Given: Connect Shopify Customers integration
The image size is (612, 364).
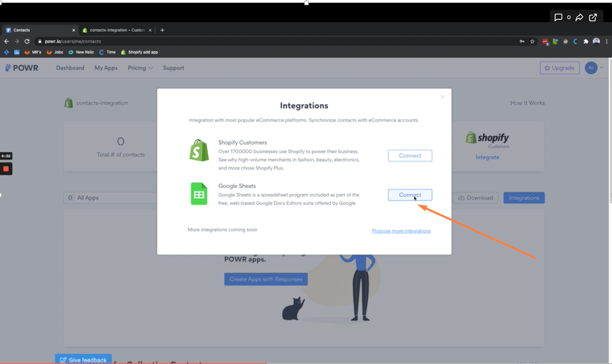Looking at the screenshot, I should click(x=410, y=156).
